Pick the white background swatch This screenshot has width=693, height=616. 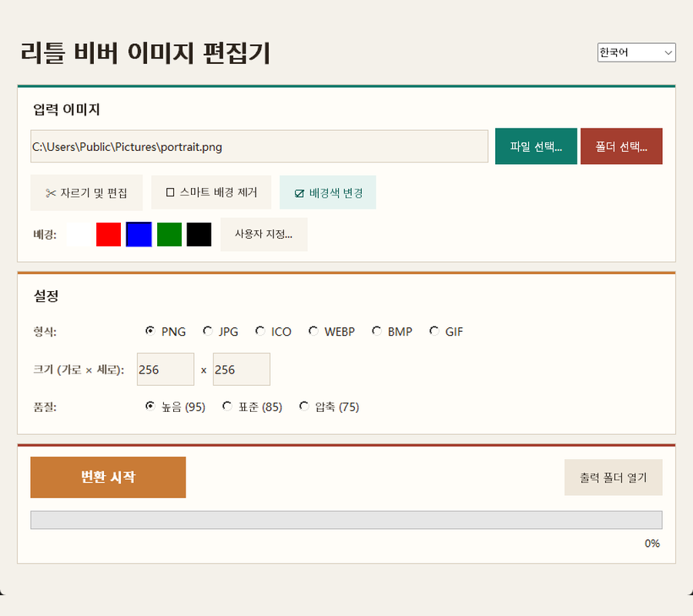point(79,234)
